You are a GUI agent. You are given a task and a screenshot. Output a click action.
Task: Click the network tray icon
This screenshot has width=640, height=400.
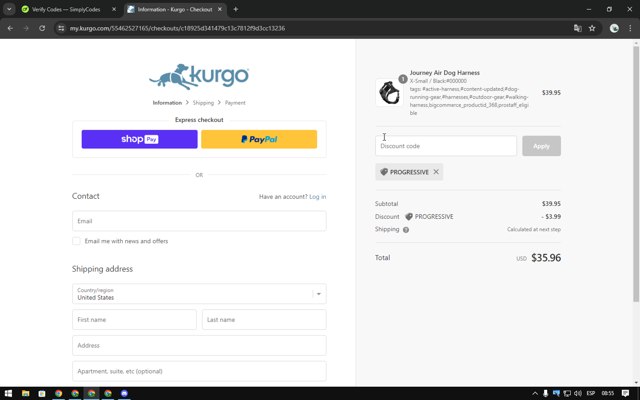567,393
